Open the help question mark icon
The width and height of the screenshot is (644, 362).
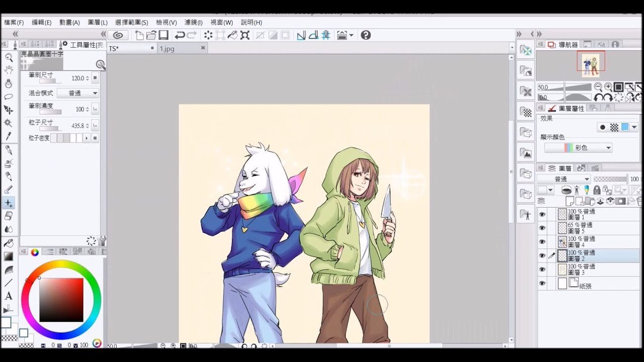pos(366,35)
